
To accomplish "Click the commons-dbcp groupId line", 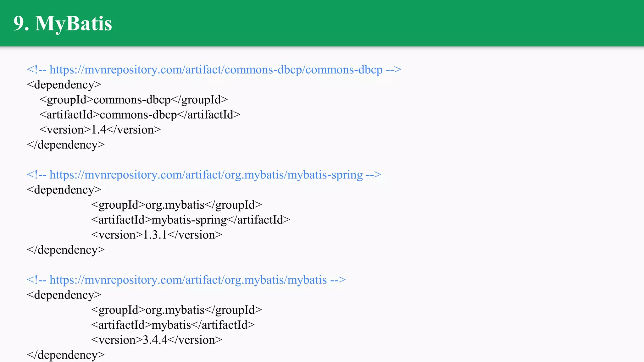I will click(134, 100).
